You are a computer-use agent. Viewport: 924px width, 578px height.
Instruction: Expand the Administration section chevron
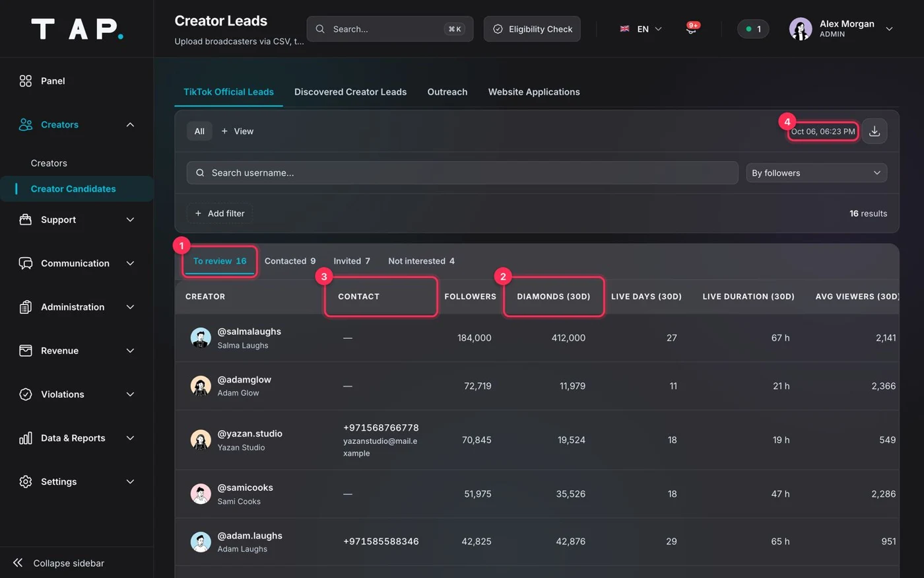pyautogui.click(x=130, y=307)
